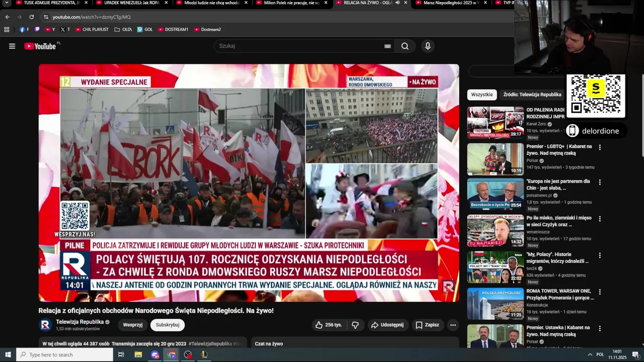Screen dimensions: 644x362
Task: Open options for 'Po ile mleko, ziemniaki' video
Action: tap(599, 219)
